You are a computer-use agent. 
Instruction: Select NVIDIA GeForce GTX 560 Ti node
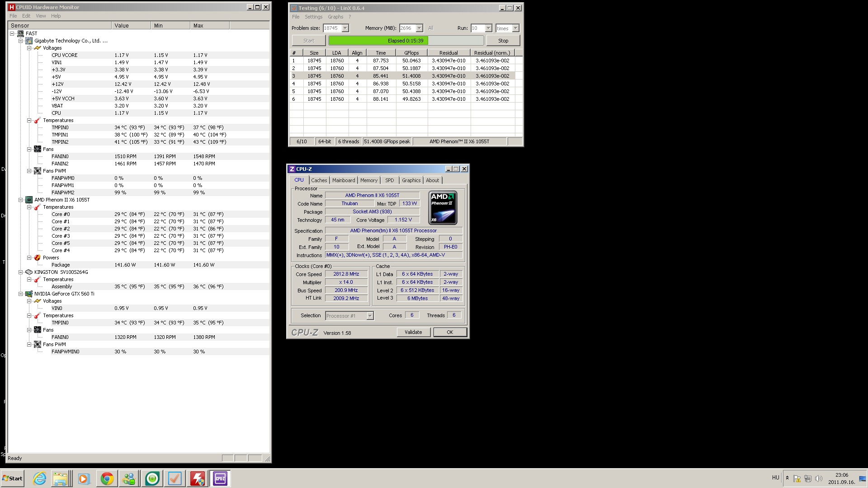(x=64, y=294)
